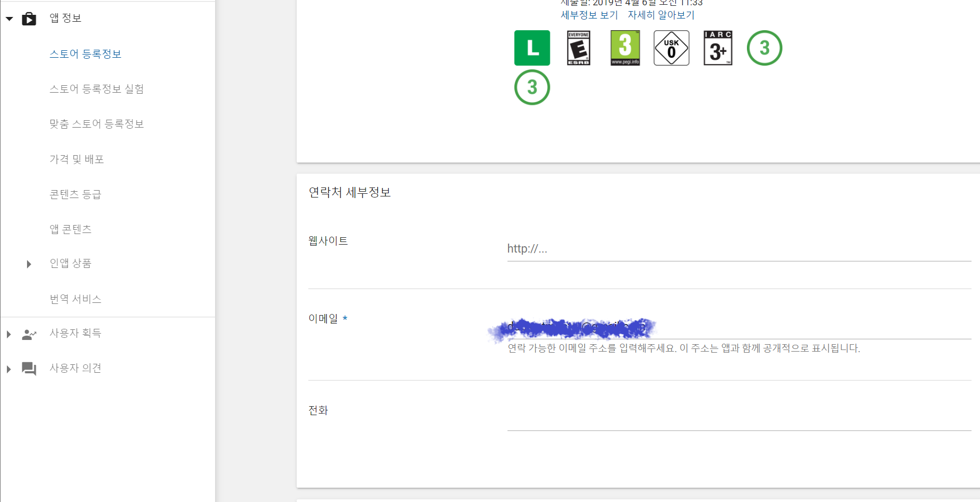Select 콘텐츠 등급 in sidebar
Viewport: 980px width, 502px height.
75,194
